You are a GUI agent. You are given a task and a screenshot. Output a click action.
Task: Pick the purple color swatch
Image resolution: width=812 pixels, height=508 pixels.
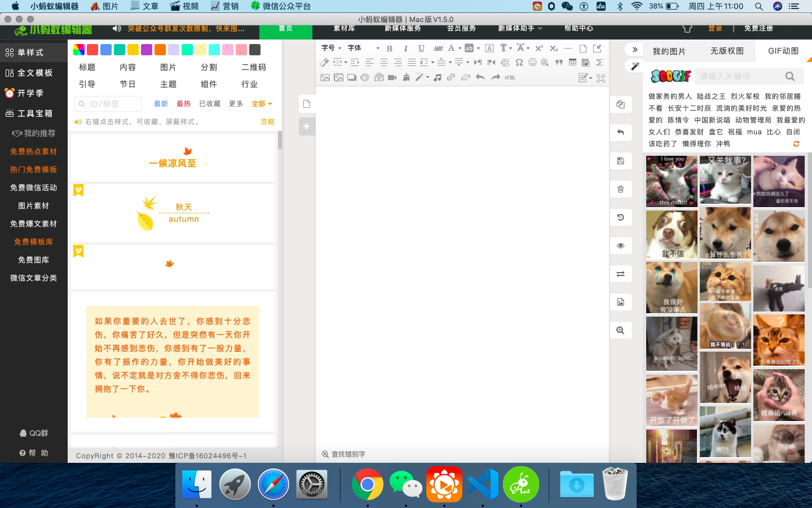(147, 50)
